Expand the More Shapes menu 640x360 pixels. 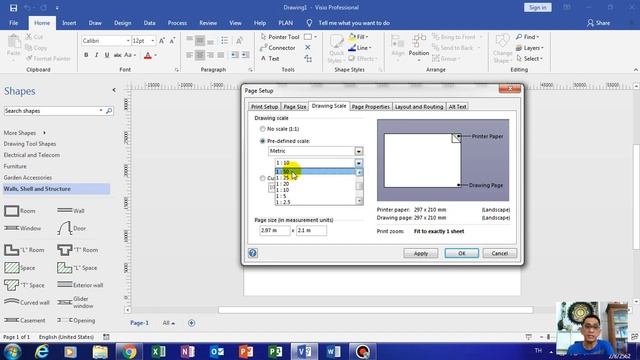pos(24,133)
